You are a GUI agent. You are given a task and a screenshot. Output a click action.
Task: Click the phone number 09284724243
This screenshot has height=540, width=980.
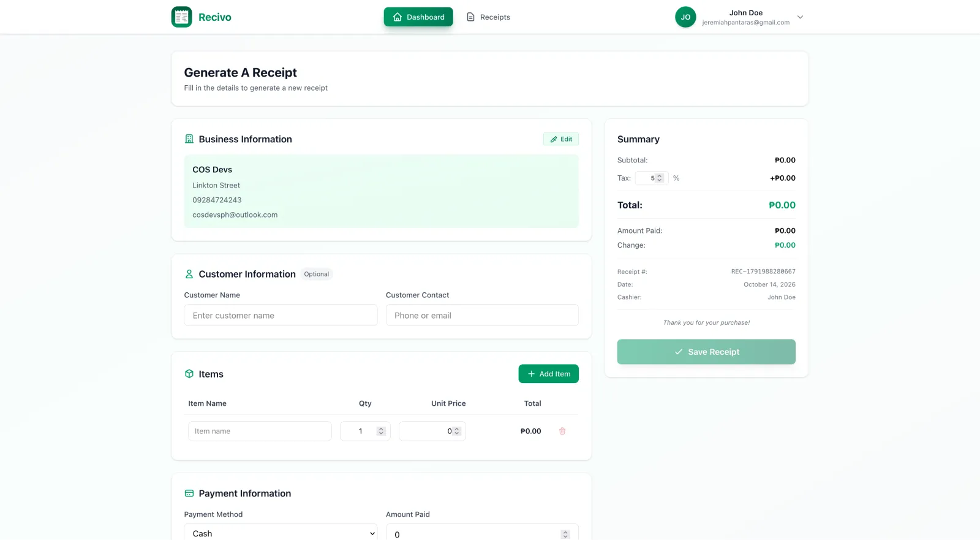[x=217, y=200]
